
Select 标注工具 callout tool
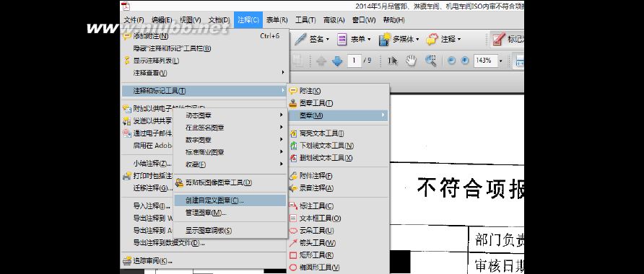(x=338, y=206)
